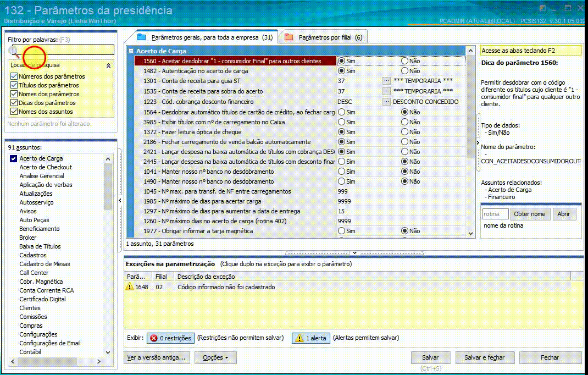This screenshot has height=375, width=588.
Task: Collapse the left subjects panel arrow
Action: click(120, 201)
